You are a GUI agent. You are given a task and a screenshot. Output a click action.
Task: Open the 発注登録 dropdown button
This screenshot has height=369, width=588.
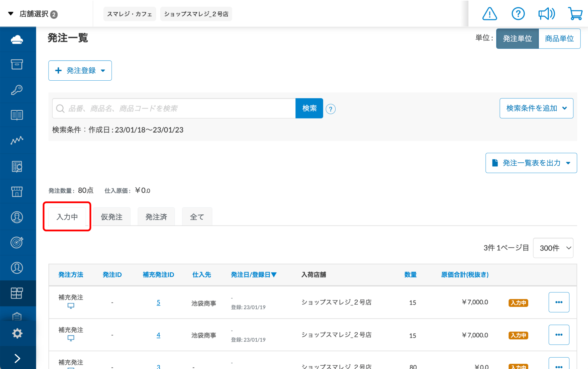[80, 71]
